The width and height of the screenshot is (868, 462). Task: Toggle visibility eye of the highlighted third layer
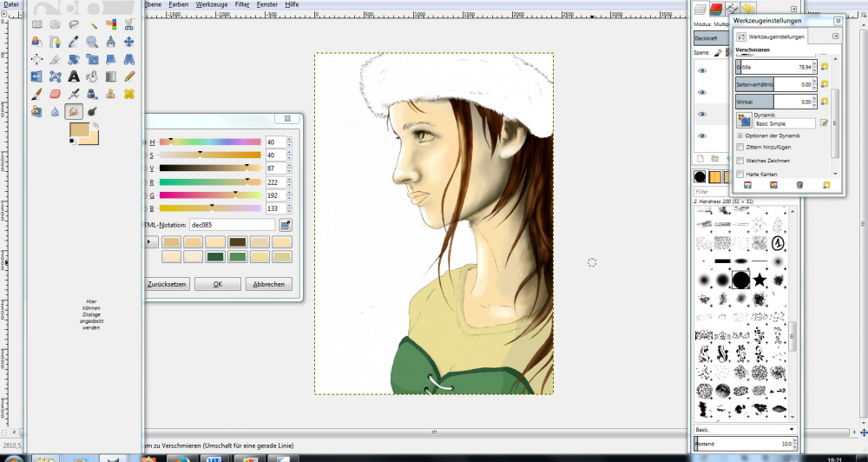[702, 114]
